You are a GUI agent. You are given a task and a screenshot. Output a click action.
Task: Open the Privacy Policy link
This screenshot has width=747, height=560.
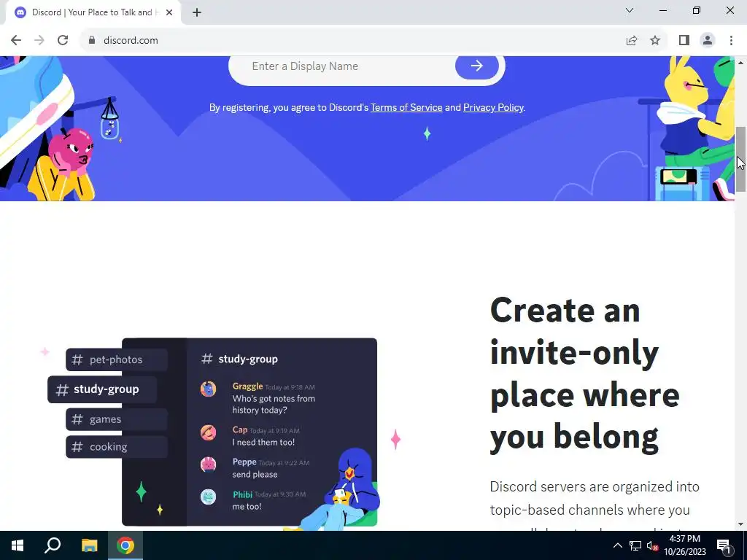[x=493, y=108]
